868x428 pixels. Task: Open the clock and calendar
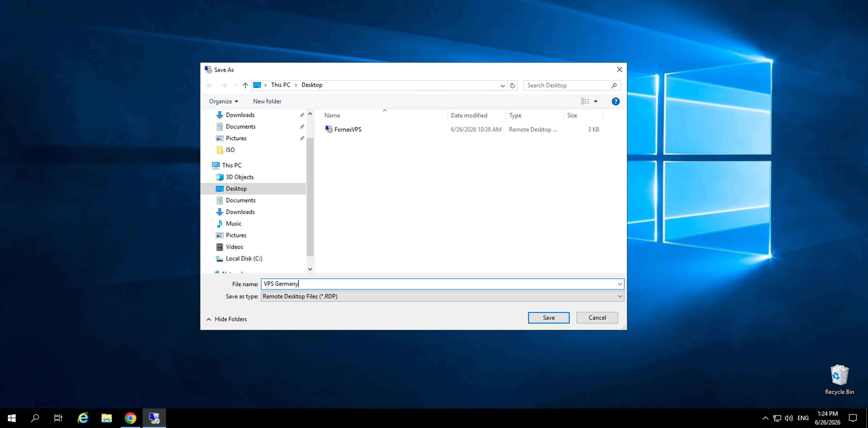(828, 418)
